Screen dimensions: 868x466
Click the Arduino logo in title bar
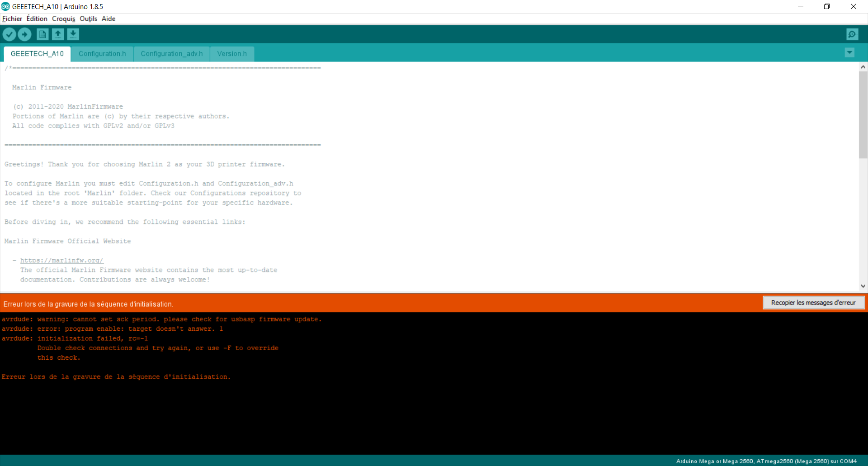pyautogui.click(x=5, y=6)
